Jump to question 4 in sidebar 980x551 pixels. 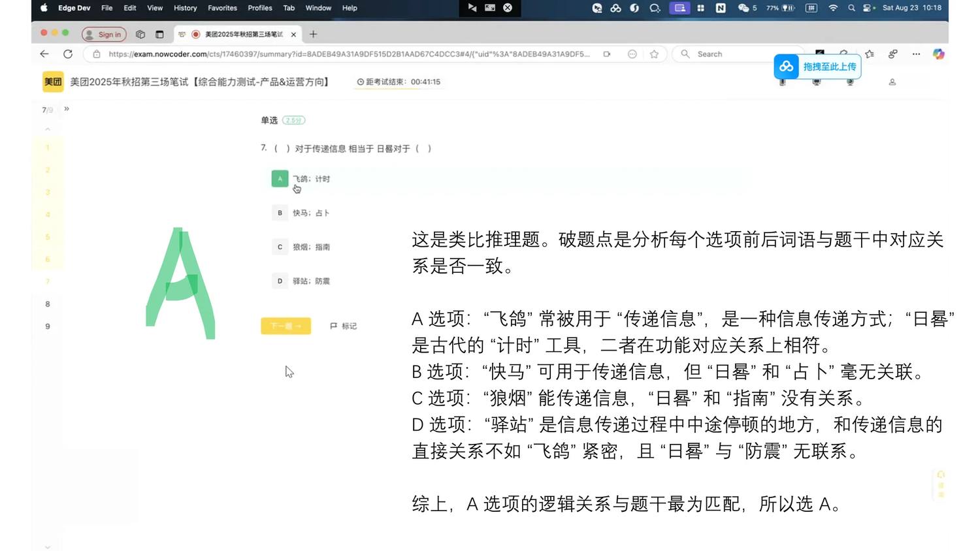[x=48, y=214]
